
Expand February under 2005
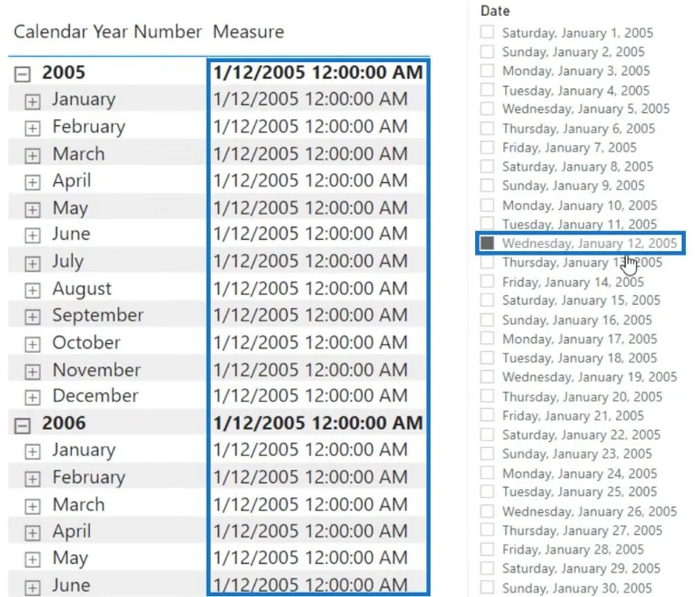click(32, 129)
